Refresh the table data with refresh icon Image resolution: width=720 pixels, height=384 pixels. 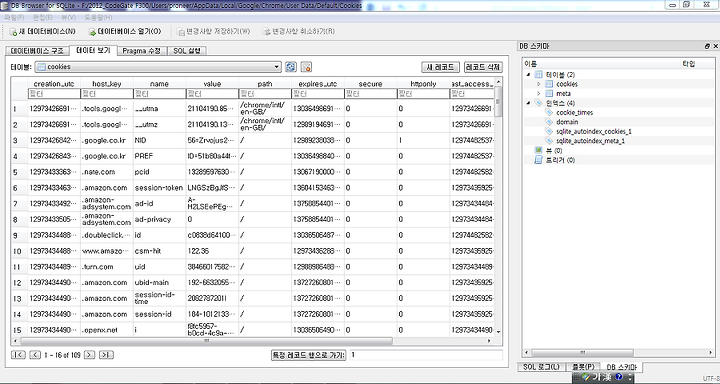point(291,67)
